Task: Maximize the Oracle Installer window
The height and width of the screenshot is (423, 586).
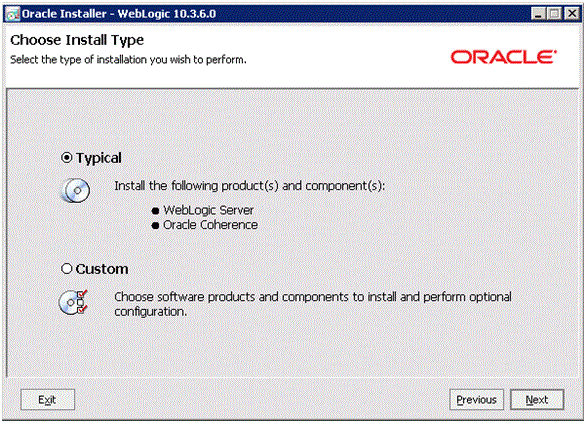Action: tap(554, 14)
